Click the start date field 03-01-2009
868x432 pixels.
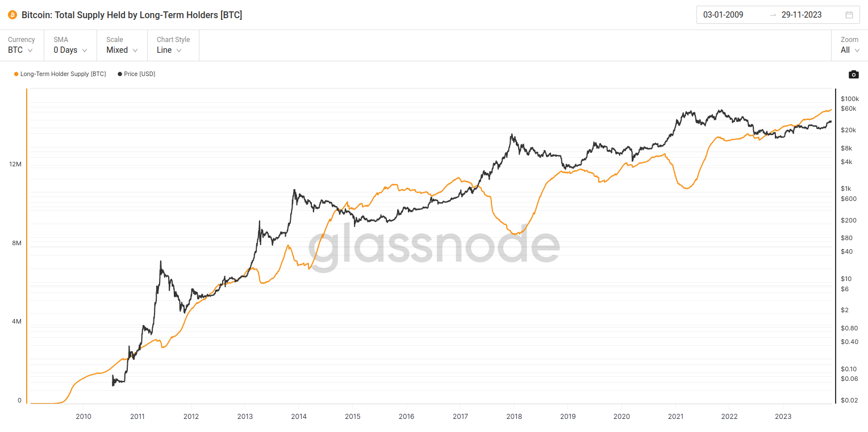click(x=724, y=15)
